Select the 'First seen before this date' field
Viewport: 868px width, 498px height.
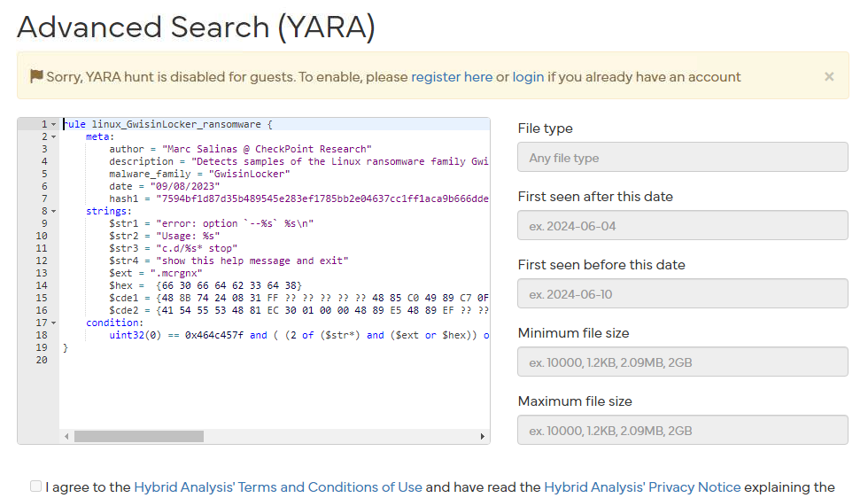pos(682,294)
